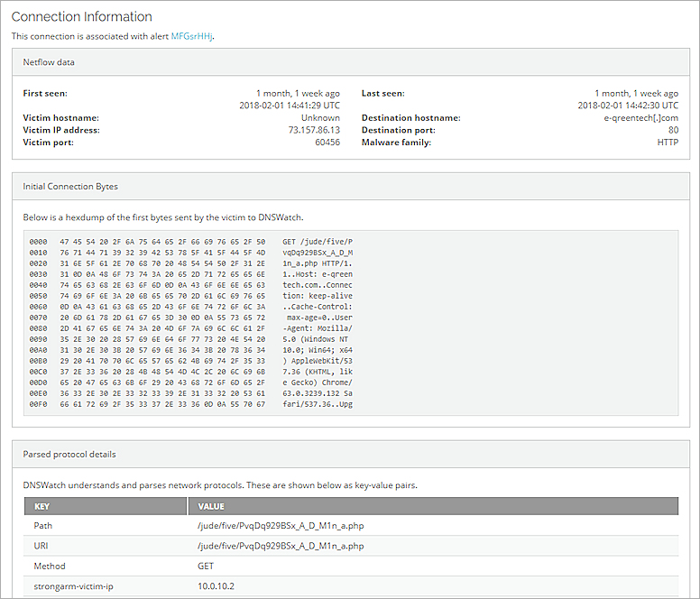The image size is (700, 599).
Task: Click the Parsed protocol details panel header
Action: coord(69,454)
